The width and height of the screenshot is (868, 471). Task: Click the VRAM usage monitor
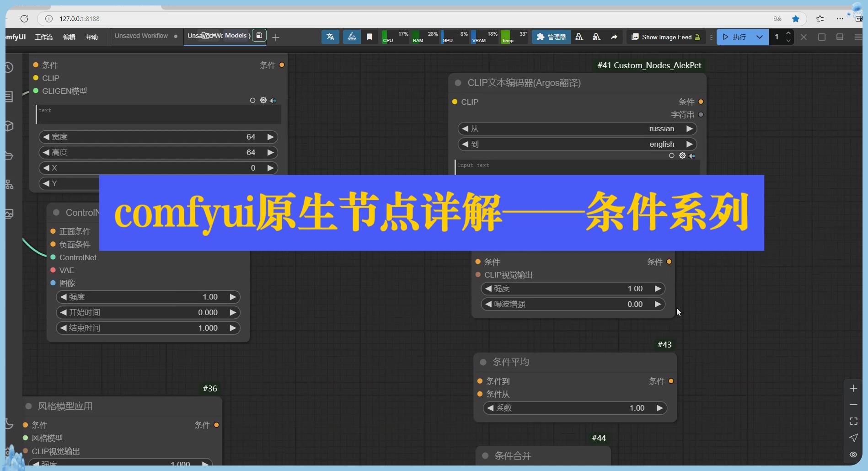pyautogui.click(x=485, y=37)
